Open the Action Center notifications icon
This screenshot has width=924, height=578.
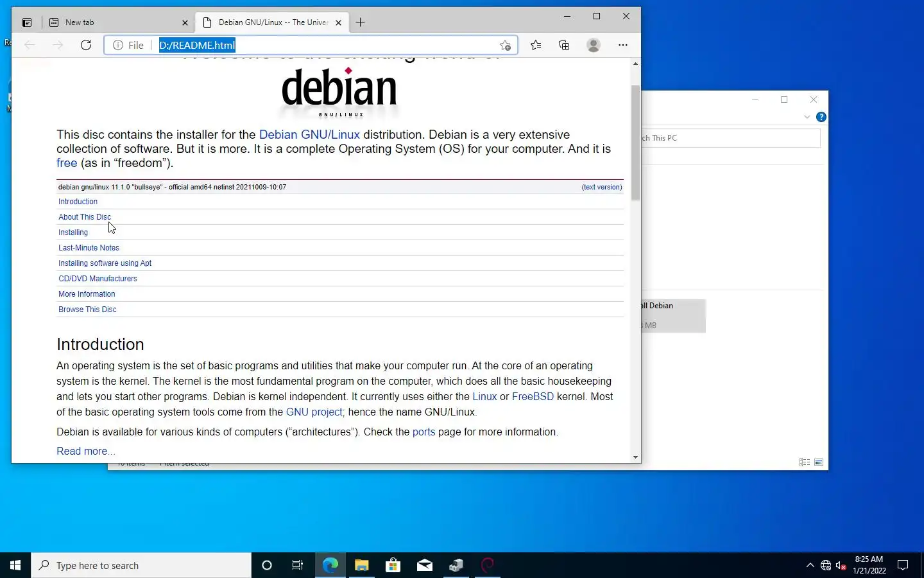[903, 565]
